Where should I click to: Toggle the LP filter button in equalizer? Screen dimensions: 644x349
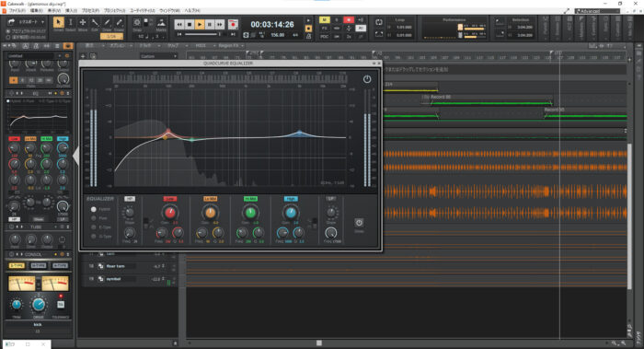[330, 199]
